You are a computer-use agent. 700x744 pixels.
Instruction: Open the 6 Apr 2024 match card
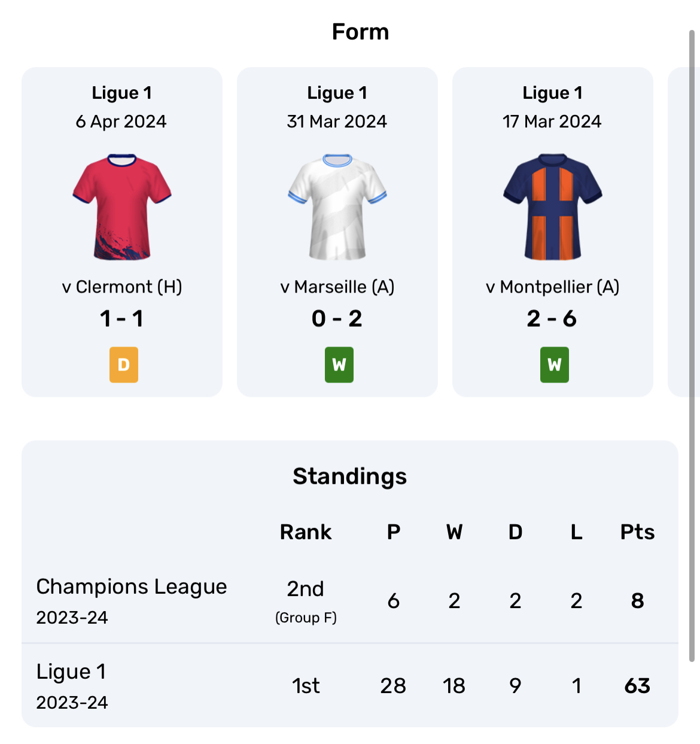122,232
